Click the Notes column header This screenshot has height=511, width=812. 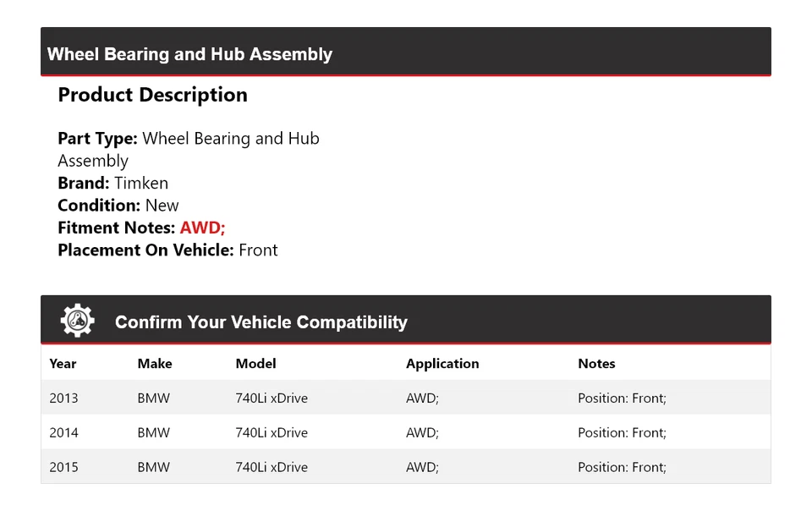tap(596, 364)
